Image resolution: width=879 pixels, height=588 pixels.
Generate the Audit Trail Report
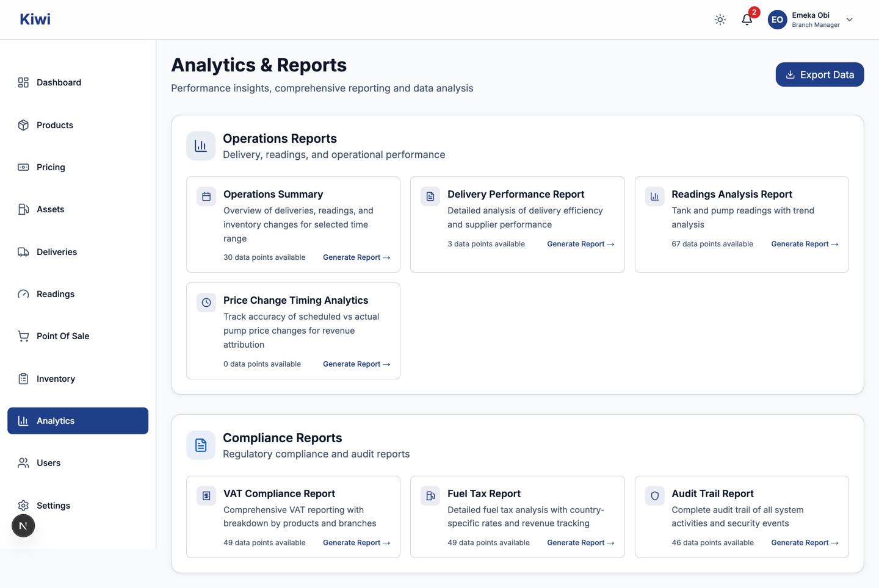click(805, 543)
